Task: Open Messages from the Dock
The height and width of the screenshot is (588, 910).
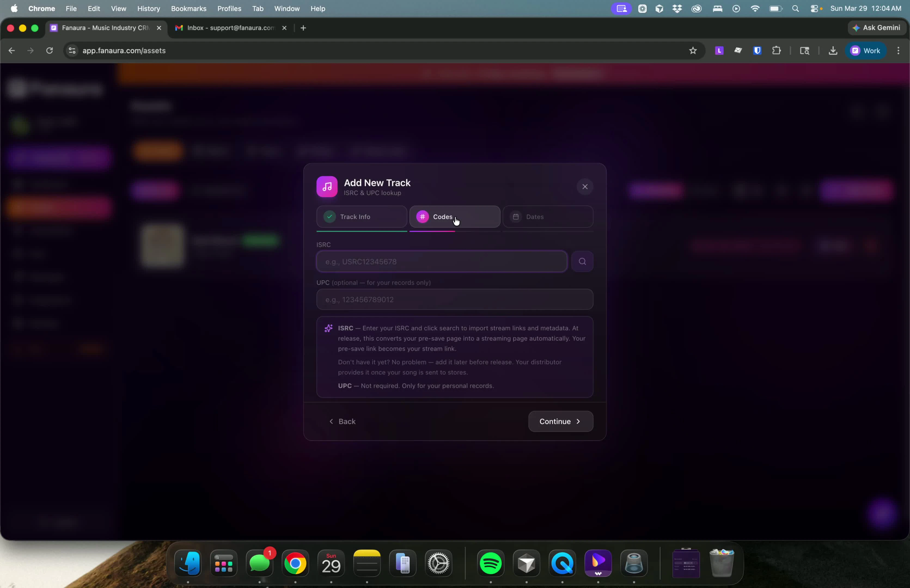Action: coord(260,563)
